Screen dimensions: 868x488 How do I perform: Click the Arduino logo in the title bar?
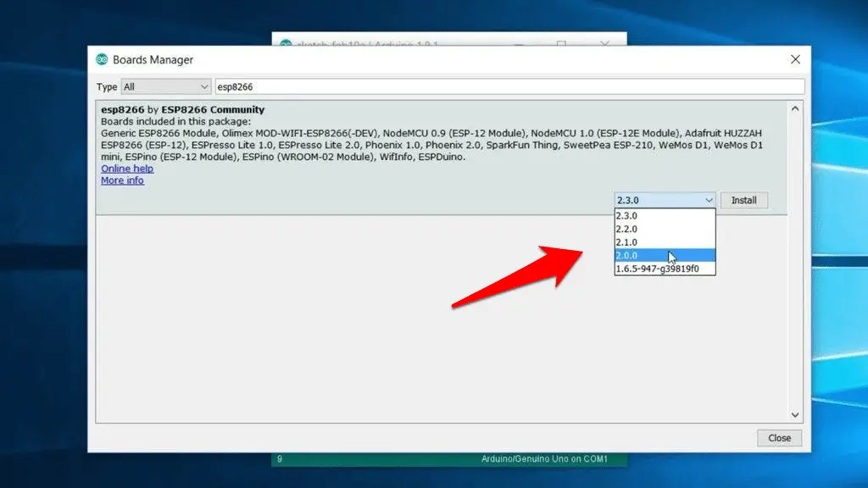(x=102, y=59)
